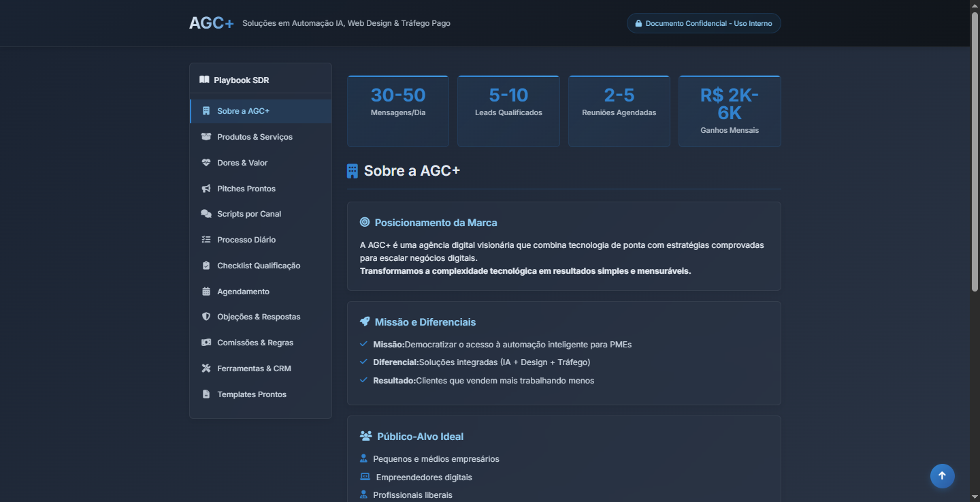Click the lock icon on the confidential badge
This screenshot has width=980, height=502.
coord(638,22)
